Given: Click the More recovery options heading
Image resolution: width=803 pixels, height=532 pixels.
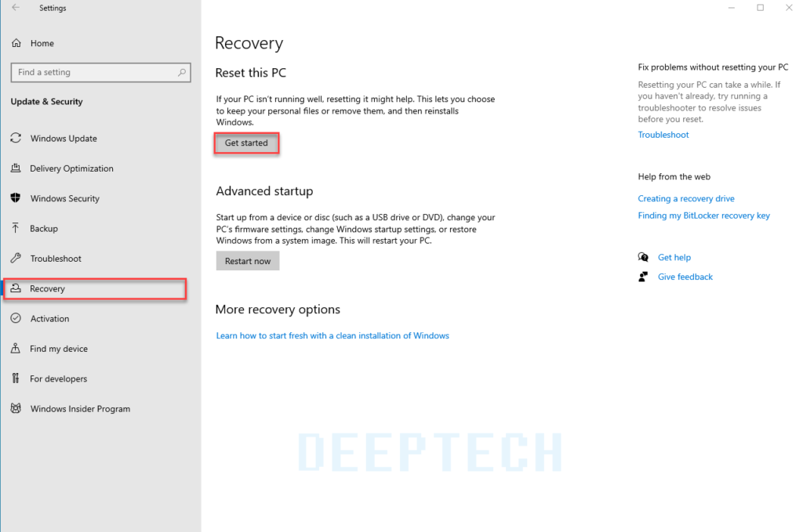Looking at the screenshot, I should tap(278, 309).
